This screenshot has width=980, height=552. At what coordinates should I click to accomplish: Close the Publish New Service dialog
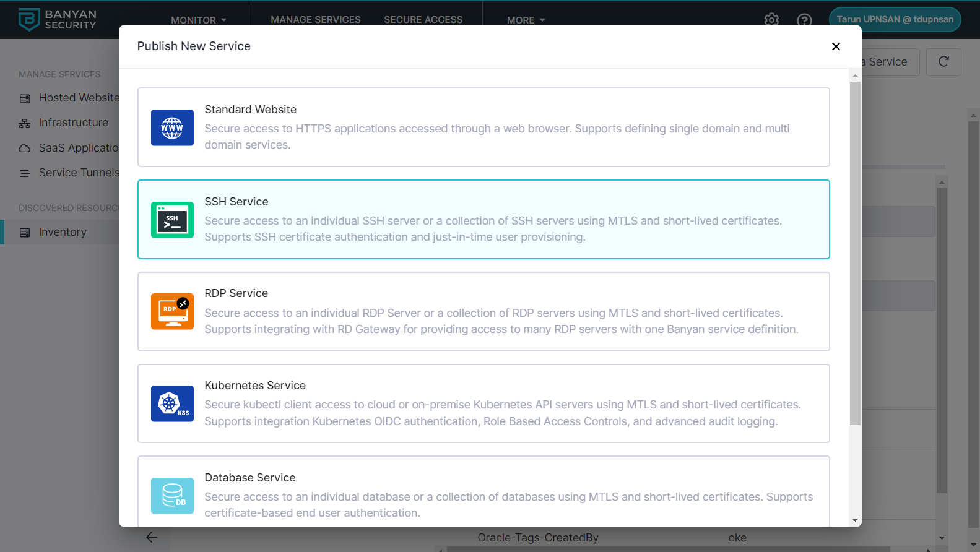[x=836, y=46]
